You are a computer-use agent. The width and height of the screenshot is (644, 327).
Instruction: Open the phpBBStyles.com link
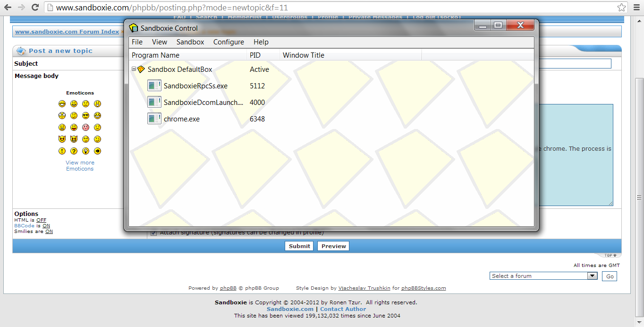click(424, 288)
